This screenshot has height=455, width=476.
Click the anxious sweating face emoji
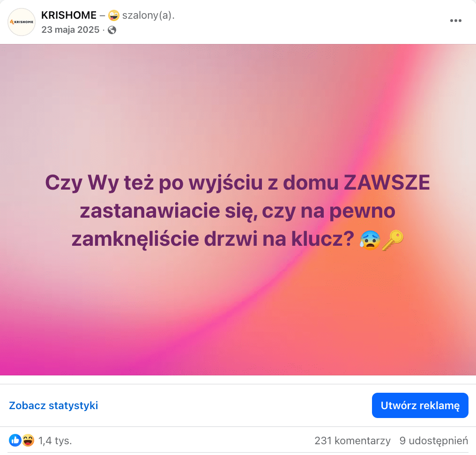tap(370, 240)
